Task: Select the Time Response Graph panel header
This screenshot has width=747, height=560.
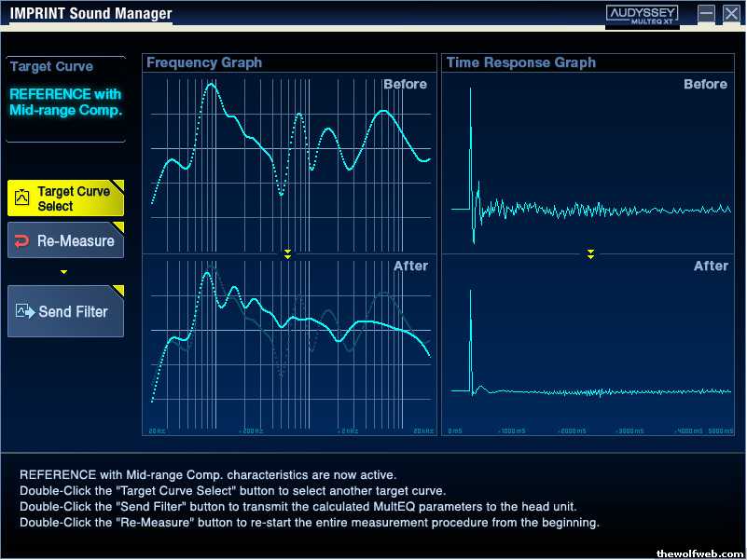Action: click(x=588, y=62)
